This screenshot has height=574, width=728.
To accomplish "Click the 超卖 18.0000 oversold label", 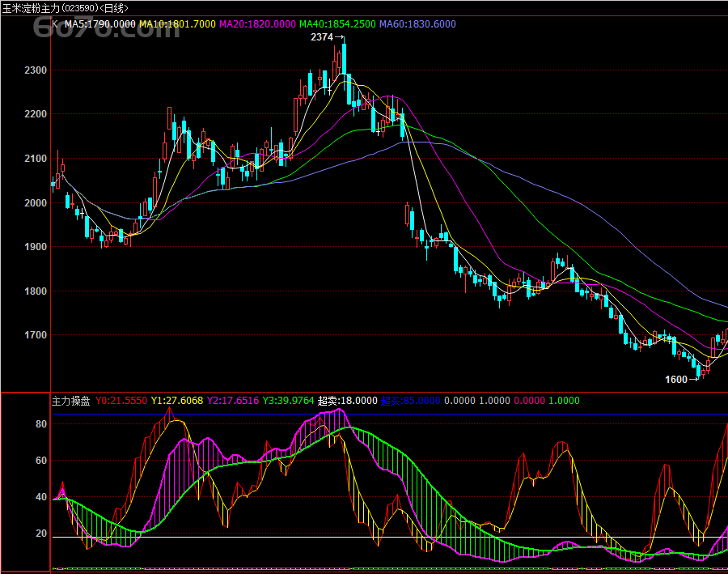I will point(347,401).
